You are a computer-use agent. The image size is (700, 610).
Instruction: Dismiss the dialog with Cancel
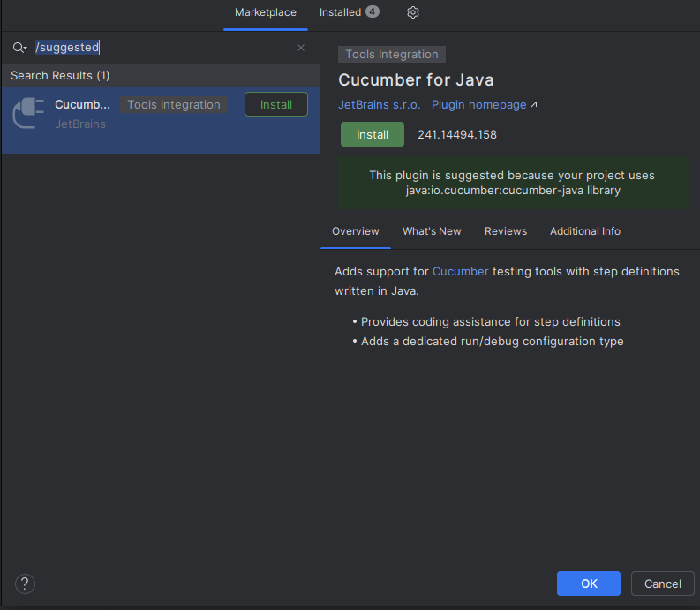(x=662, y=584)
